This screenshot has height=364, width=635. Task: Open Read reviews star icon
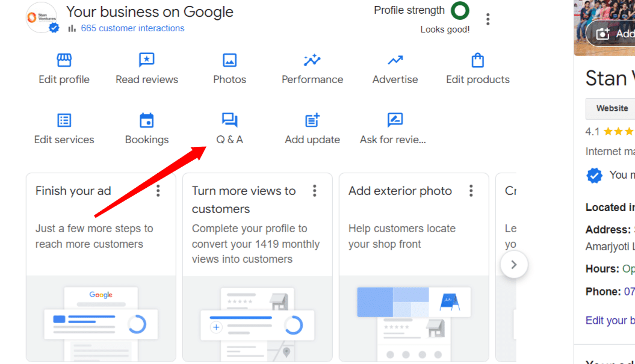pyautogui.click(x=147, y=60)
